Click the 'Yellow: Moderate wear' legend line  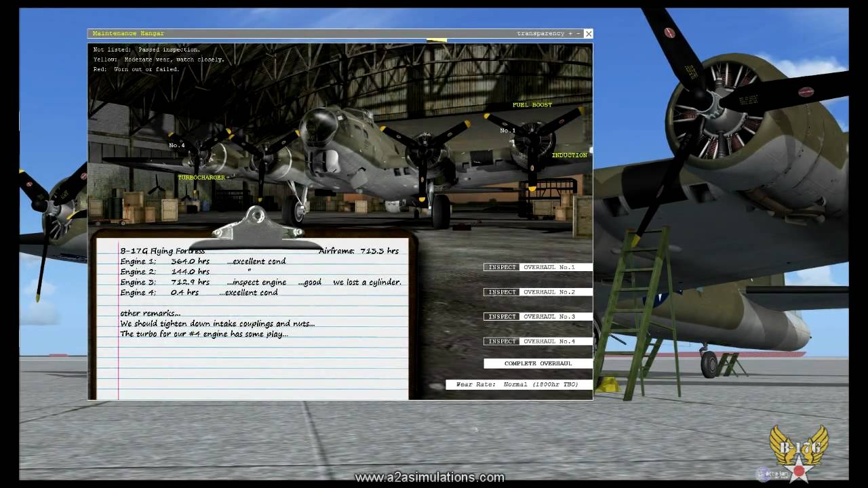click(x=159, y=60)
